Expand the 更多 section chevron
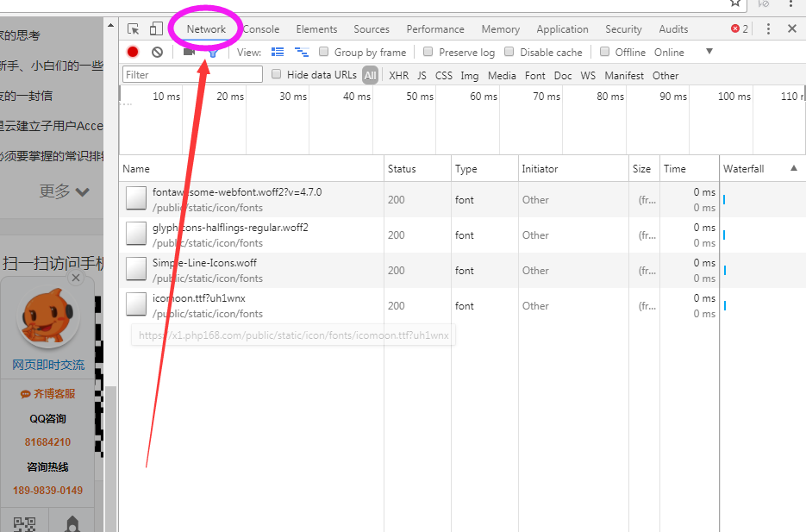 tap(83, 191)
